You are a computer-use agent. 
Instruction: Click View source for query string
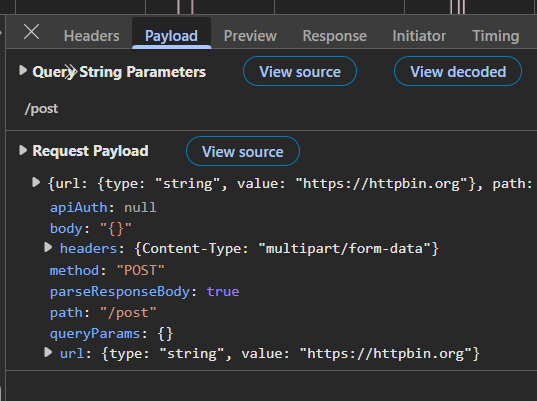300,71
